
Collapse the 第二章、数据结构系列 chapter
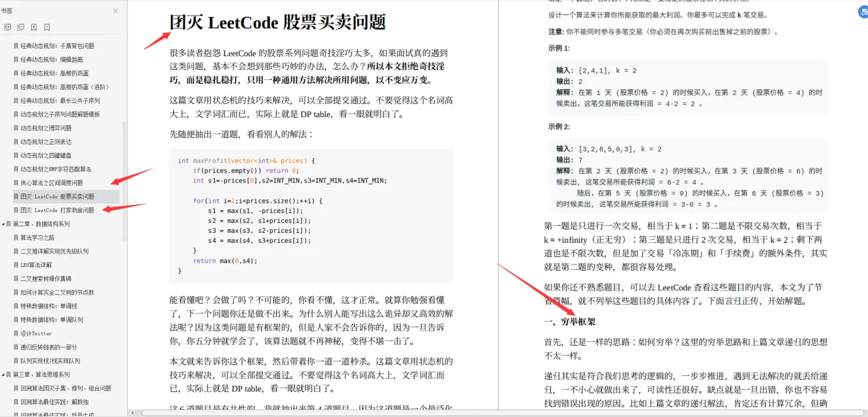coord(5,223)
